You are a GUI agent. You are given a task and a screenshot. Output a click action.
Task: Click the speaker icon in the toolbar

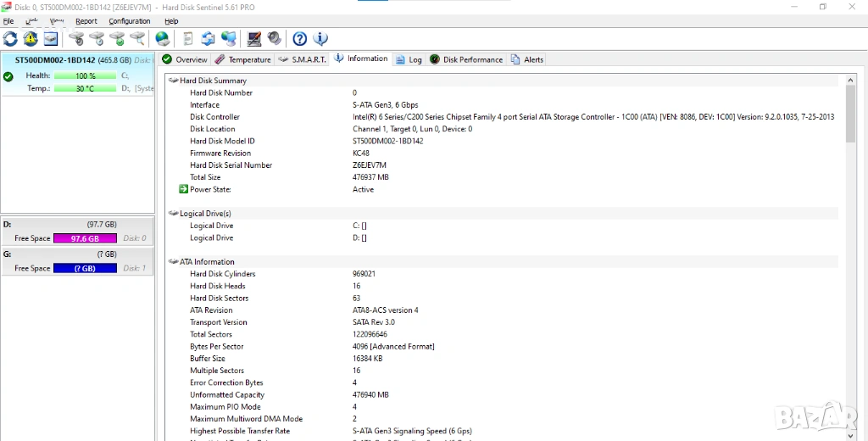(x=274, y=39)
